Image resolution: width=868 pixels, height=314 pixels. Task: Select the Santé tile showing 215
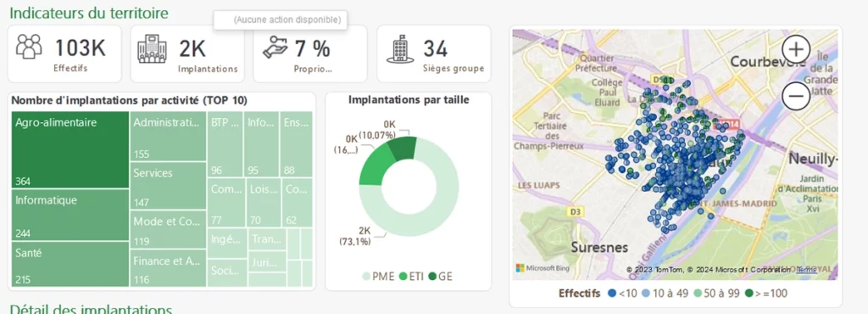pyautogui.click(x=70, y=264)
